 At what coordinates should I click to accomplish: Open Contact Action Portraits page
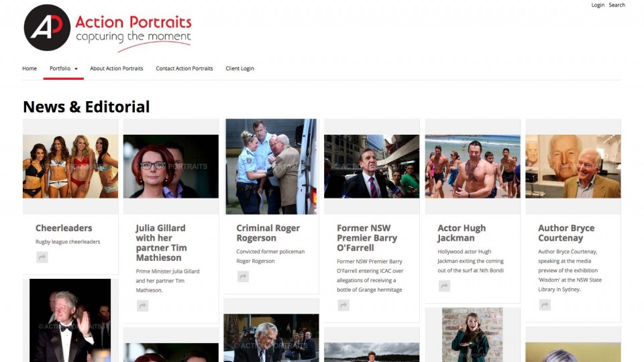(184, 68)
